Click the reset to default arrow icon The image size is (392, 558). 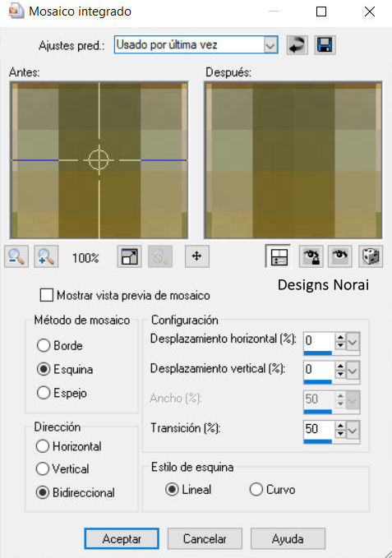297,45
